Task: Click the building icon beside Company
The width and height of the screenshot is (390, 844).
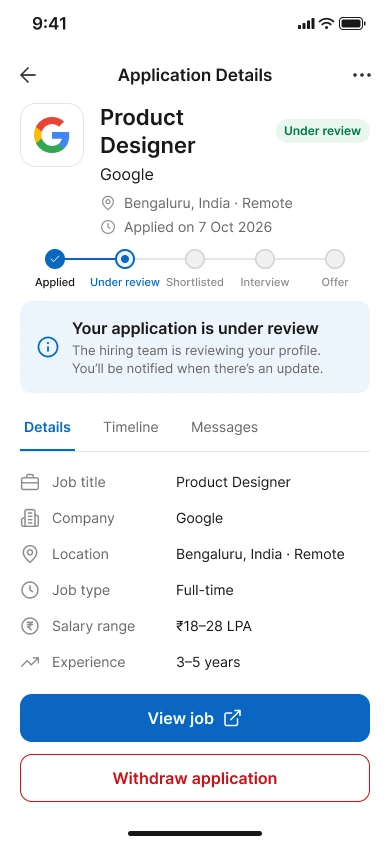Action: tap(30, 518)
